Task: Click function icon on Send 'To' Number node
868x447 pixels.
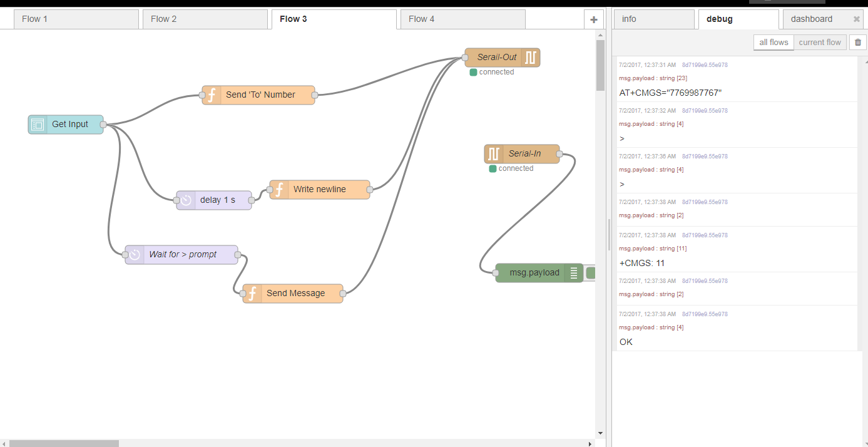Action: pyautogui.click(x=212, y=95)
